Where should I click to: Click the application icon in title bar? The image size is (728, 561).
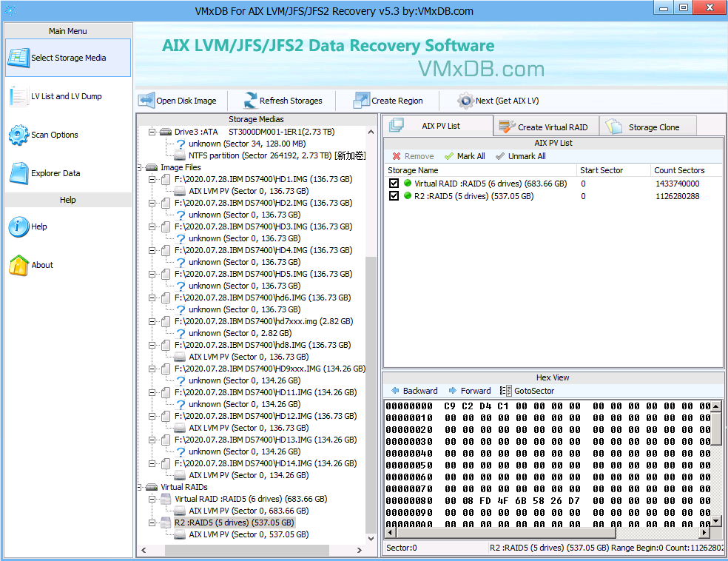[10, 10]
